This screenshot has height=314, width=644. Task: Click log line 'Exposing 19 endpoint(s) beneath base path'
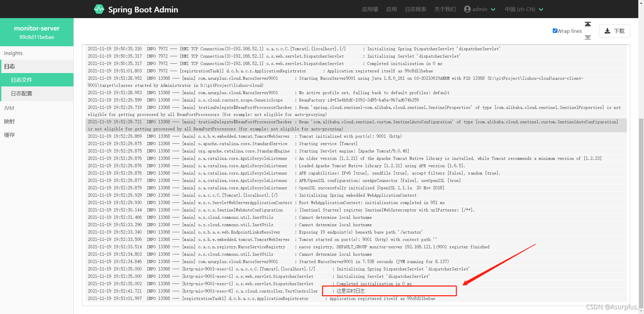tap(356, 232)
